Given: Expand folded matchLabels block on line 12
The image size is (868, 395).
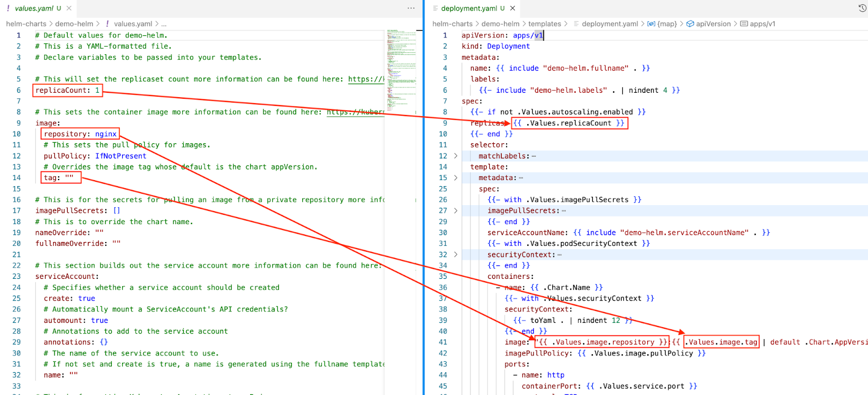Looking at the screenshot, I should coord(456,156).
